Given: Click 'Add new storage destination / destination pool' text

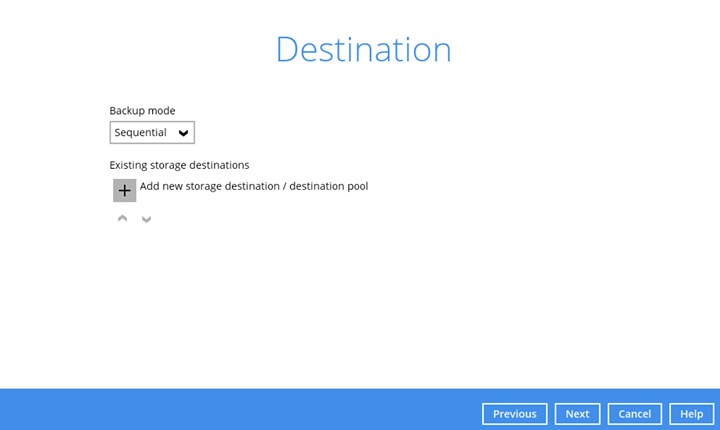Looking at the screenshot, I should tap(254, 186).
